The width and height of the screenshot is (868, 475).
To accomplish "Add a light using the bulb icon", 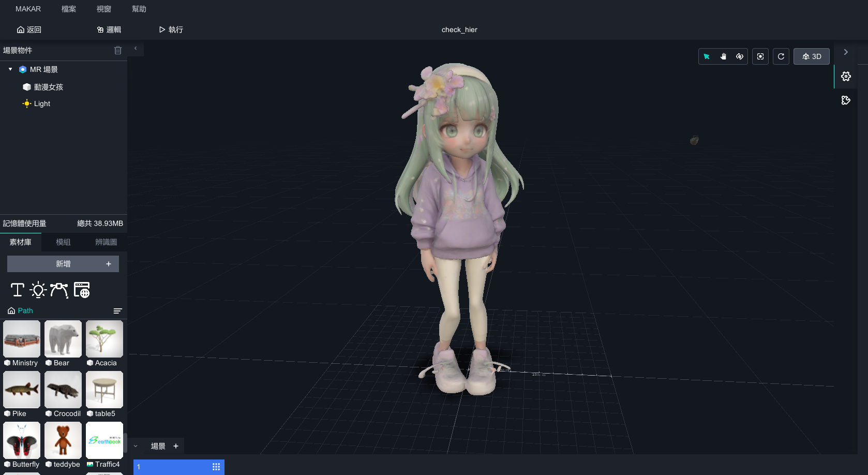I will (x=38, y=290).
